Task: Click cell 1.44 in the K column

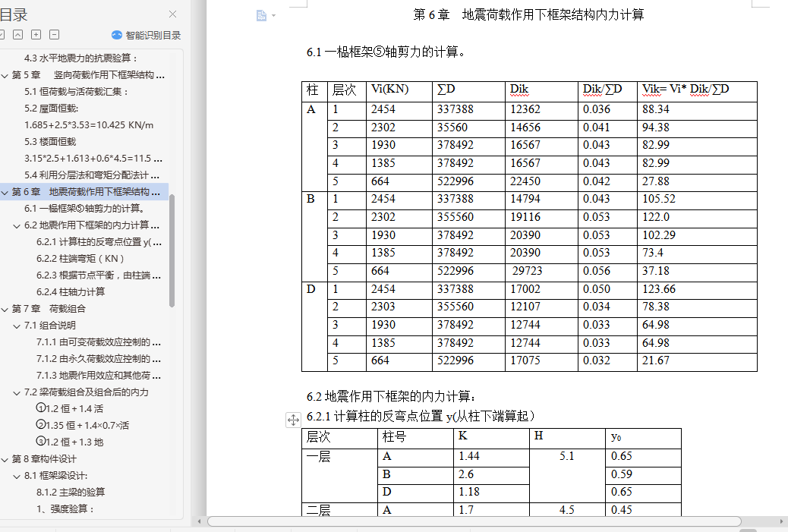Action: point(491,457)
